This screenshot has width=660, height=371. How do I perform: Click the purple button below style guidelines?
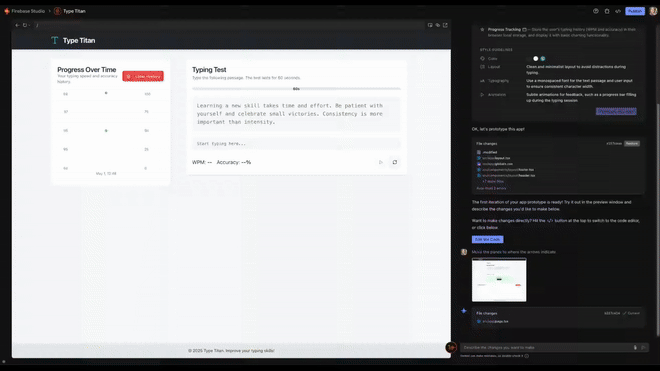tap(616, 111)
